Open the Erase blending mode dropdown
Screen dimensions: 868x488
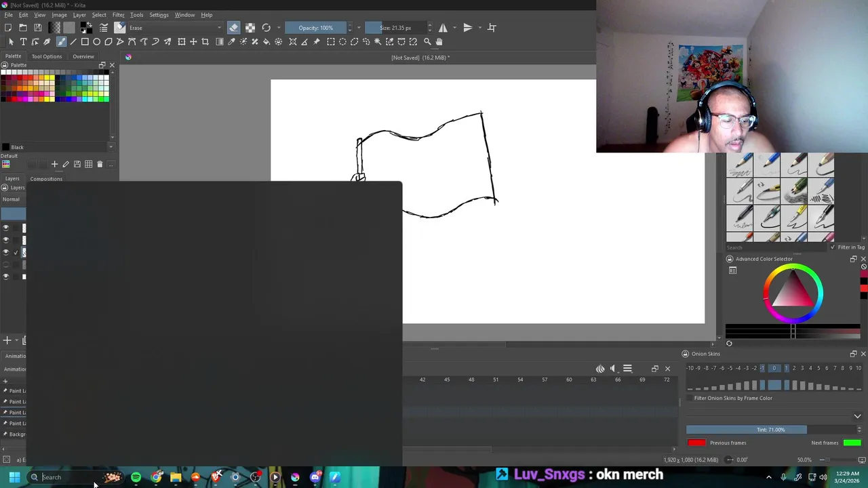[x=174, y=28]
